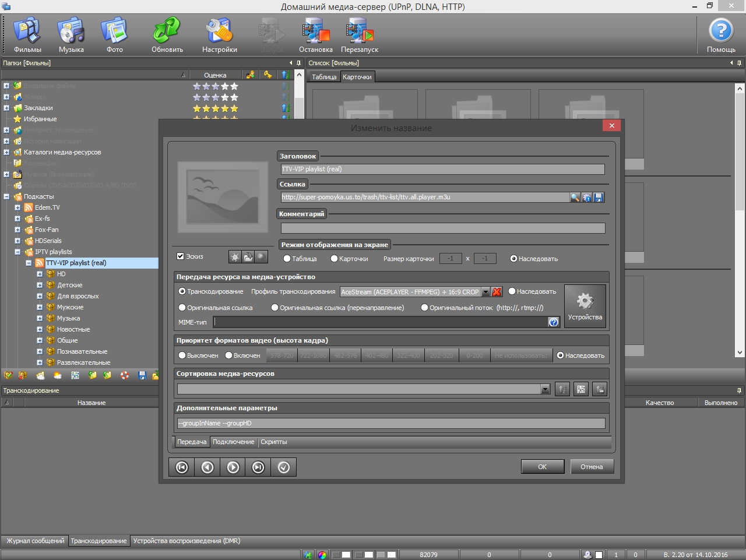The height and width of the screenshot is (560, 746).
Task: Click the red X next to transcoding profile
Action: pyautogui.click(x=497, y=292)
